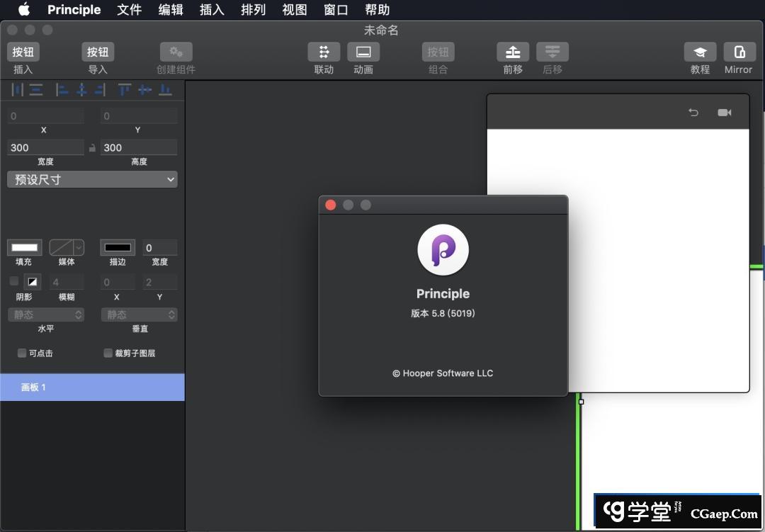
Task: Open the 动画 (Animate) panel icon
Action: tap(363, 52)
